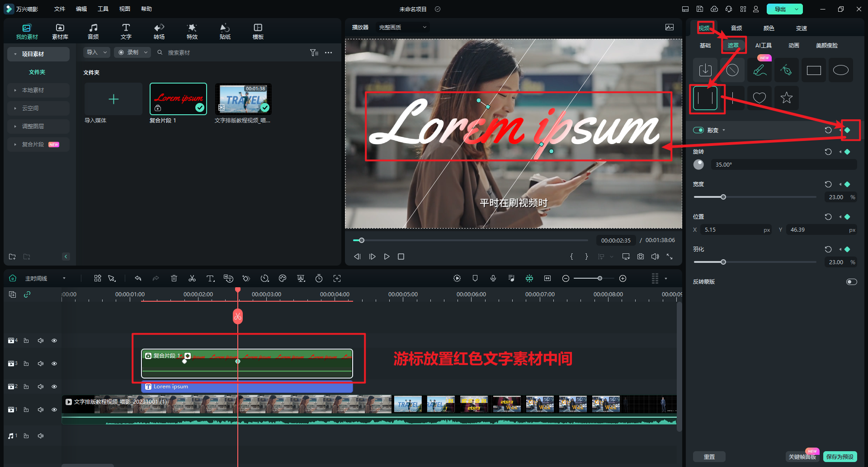Switch to the 颜色 color tab
This screenshot has width=868, height=467.
click(769, 28)
